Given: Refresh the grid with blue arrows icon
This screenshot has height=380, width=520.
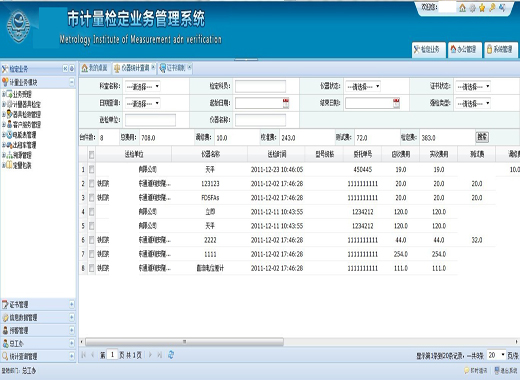Looking at the screenshot, I should 171,355.
